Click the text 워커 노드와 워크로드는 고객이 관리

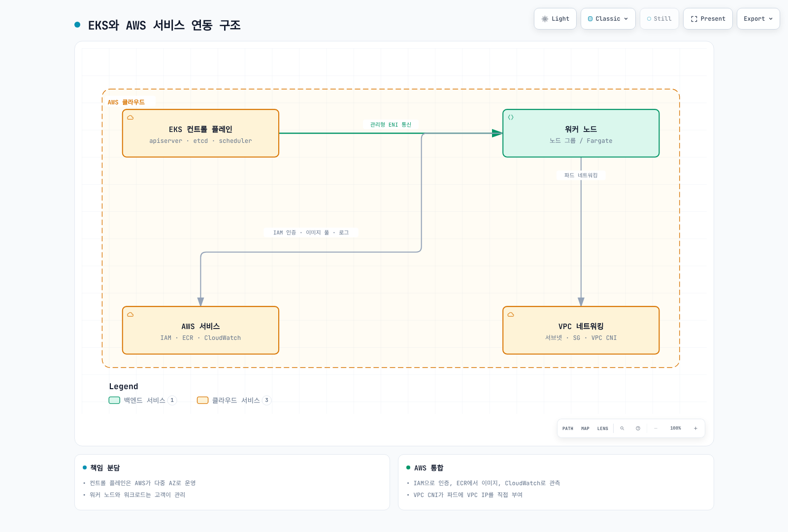pos(137,495)
